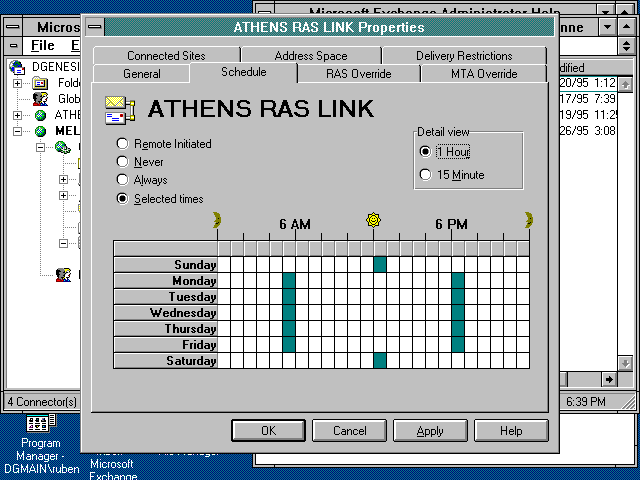
Task: Select the entire Tuesday schedule row
Action: (x=166, y=297)
